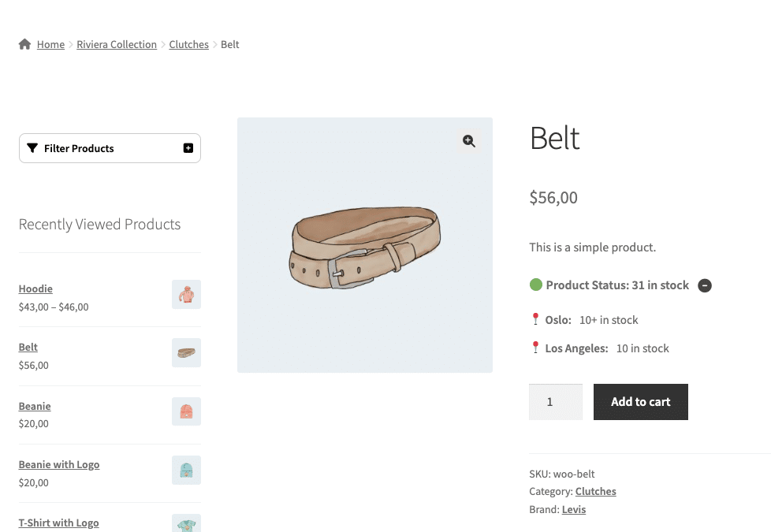
Task: Click the main Belt product image
Action: pos(364,245)
